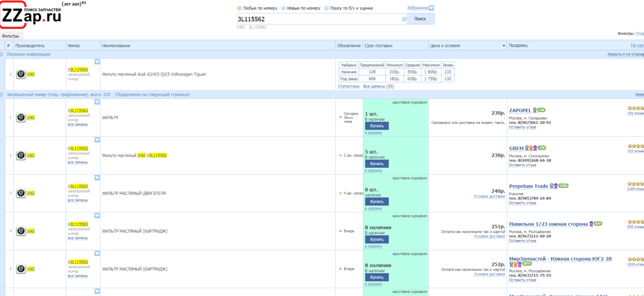Click Павильон 1/23 rating badge 870
This screenshot has width=644, height=296.
pos(598,224)
